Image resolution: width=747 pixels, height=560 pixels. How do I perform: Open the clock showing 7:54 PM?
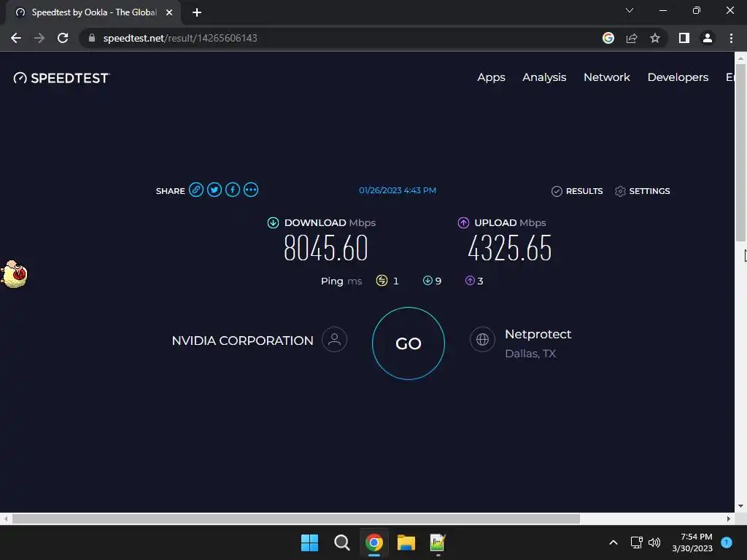pos(692,542)
